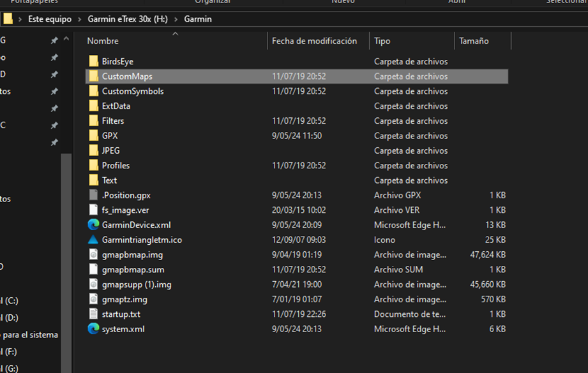Sort by the Nombre column header
588x373 pixels.
(x=103, y=41)
